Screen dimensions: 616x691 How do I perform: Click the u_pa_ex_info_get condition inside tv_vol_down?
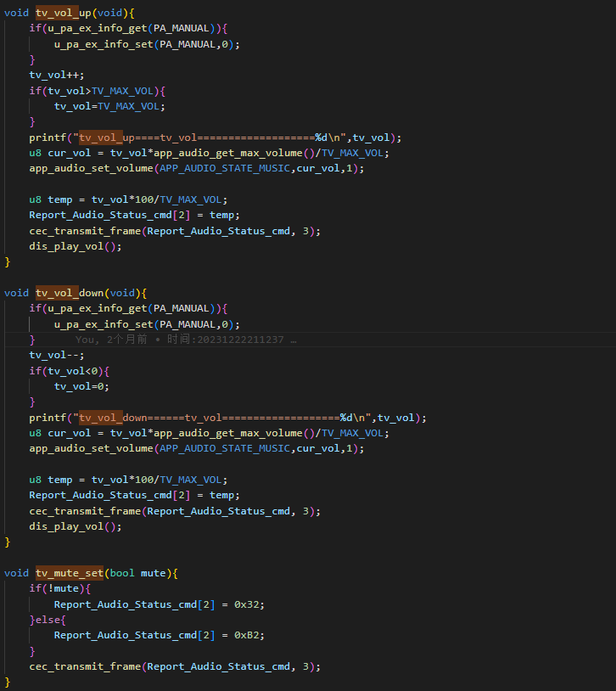point(128,308)
